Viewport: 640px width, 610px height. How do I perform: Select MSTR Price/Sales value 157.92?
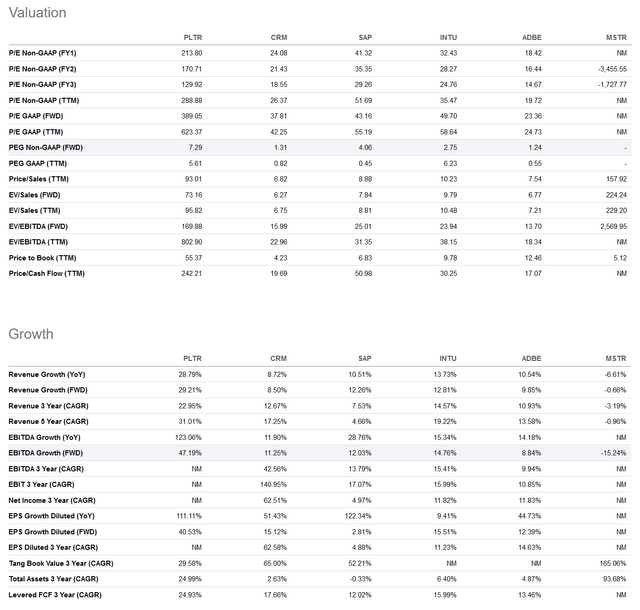tap(616, 179)
